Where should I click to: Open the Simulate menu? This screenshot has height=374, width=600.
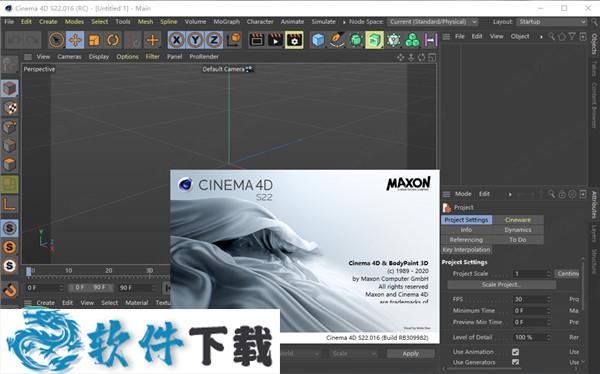323,22
